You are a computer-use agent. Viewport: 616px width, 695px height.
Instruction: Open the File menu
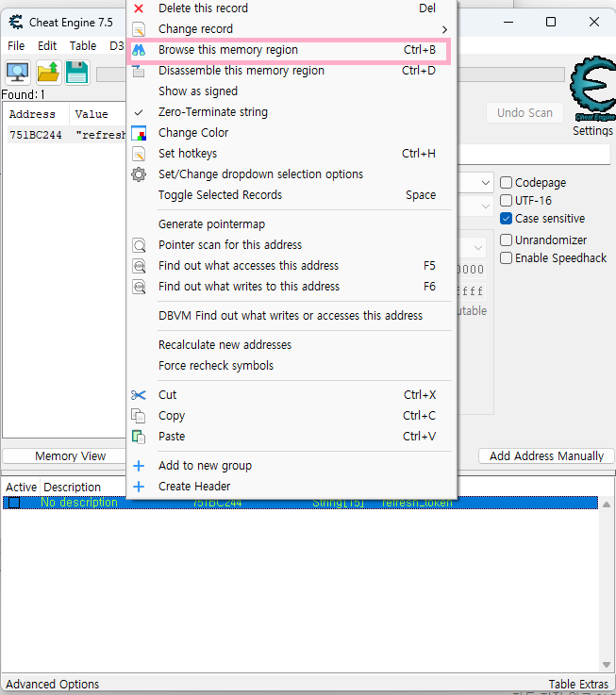coord(16,46)
